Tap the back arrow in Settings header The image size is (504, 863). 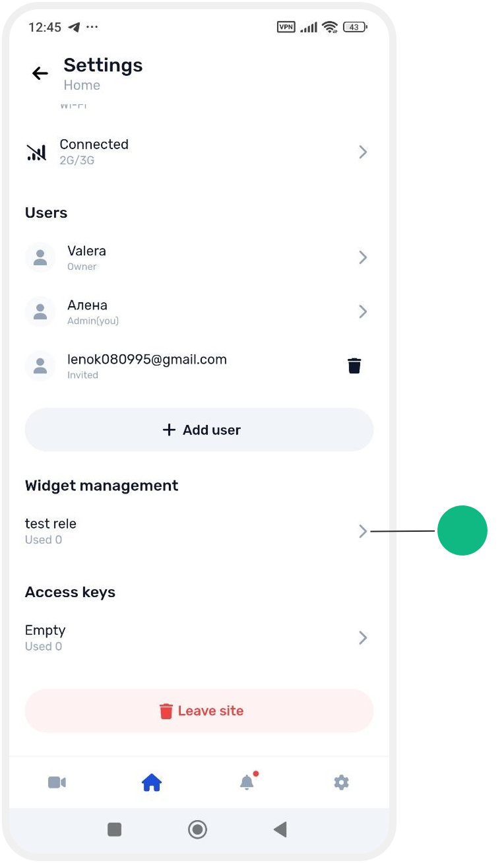click(x=40, y=73)
